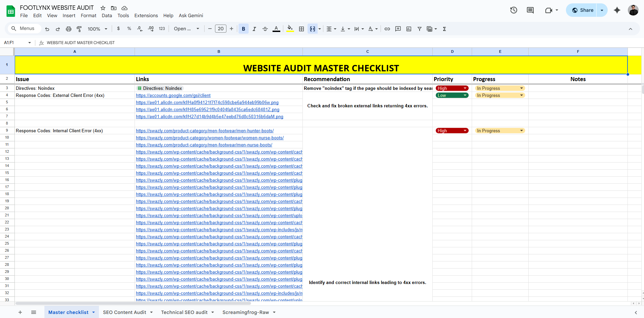Undo the last action
This screenshot has width=644, height=318.
tap(47, 29)
